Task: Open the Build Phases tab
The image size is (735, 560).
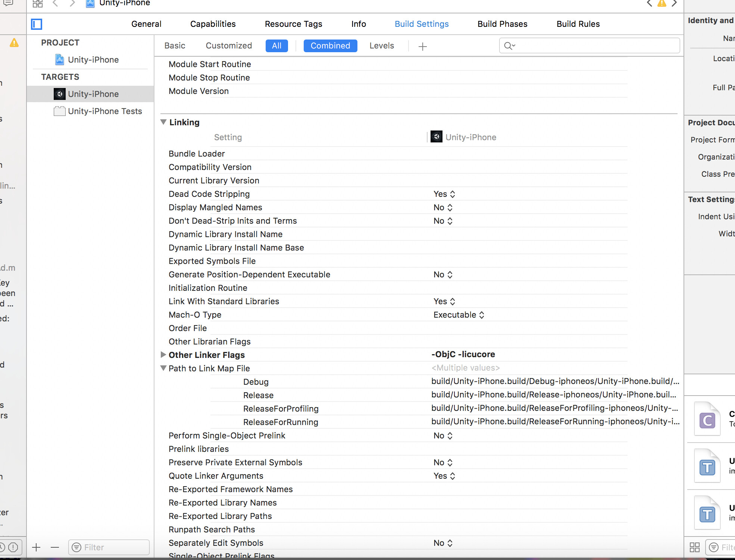Action: tap(502, 24)
